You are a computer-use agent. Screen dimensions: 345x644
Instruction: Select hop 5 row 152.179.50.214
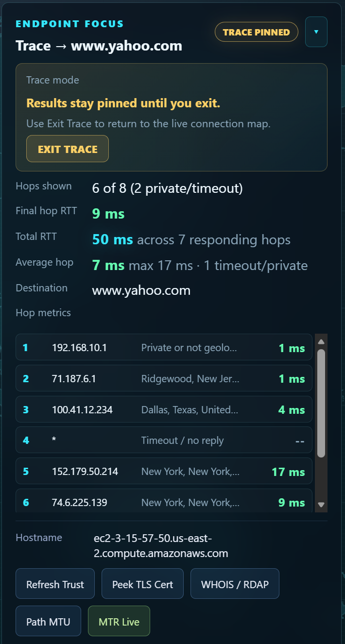[x=164, y=472]
